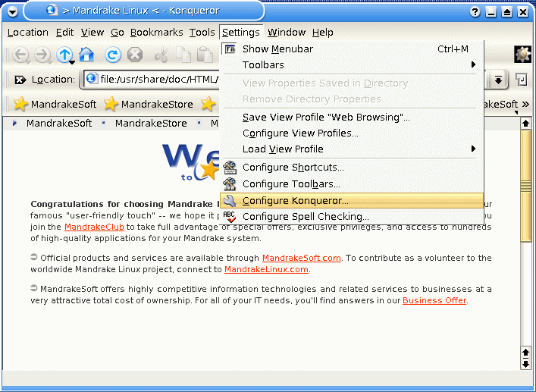Open the Bookmarks menu
The width and height of the screenshot is (536, 392).
156,33
